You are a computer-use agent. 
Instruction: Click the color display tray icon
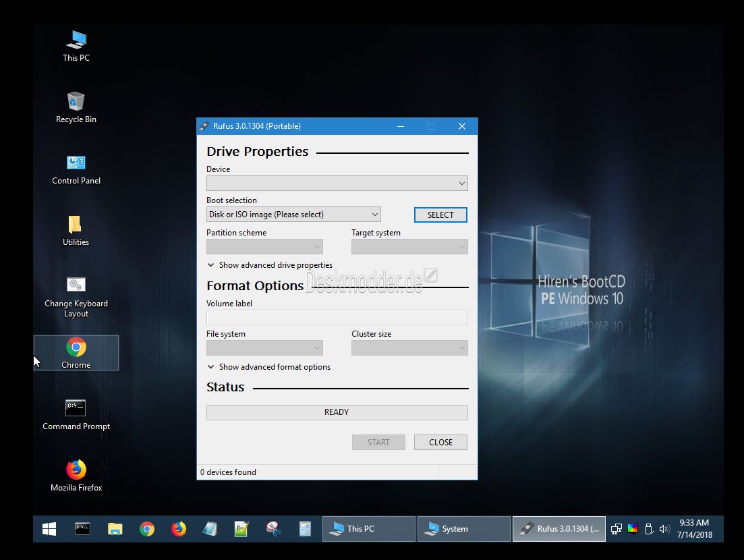[633, 529]
